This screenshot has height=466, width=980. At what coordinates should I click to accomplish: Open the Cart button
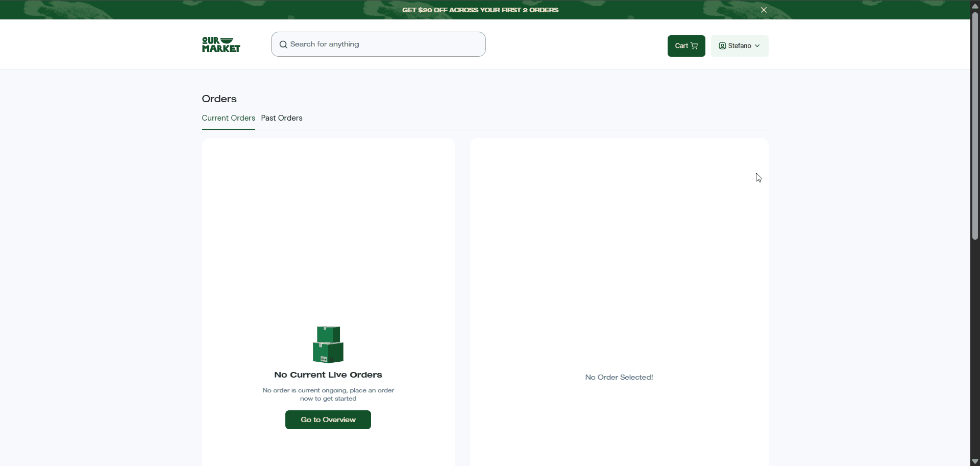coord(686,46)
